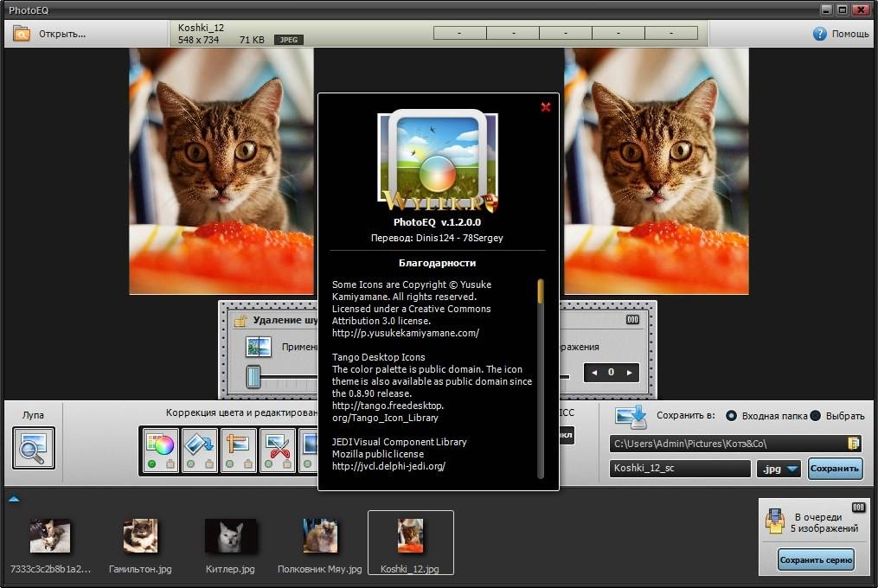Click the Открыть folder icon
The height and width of the screenshot is (588, 878).
tap(22, 34)
